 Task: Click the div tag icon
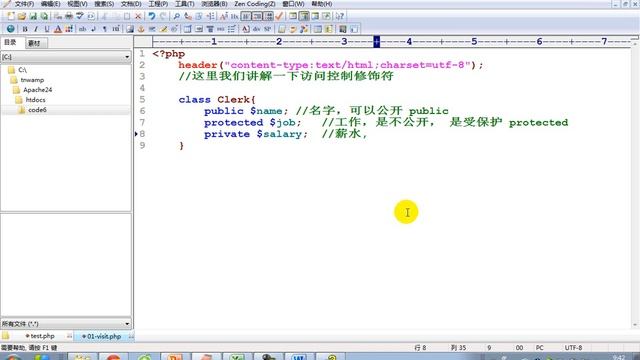256,29
